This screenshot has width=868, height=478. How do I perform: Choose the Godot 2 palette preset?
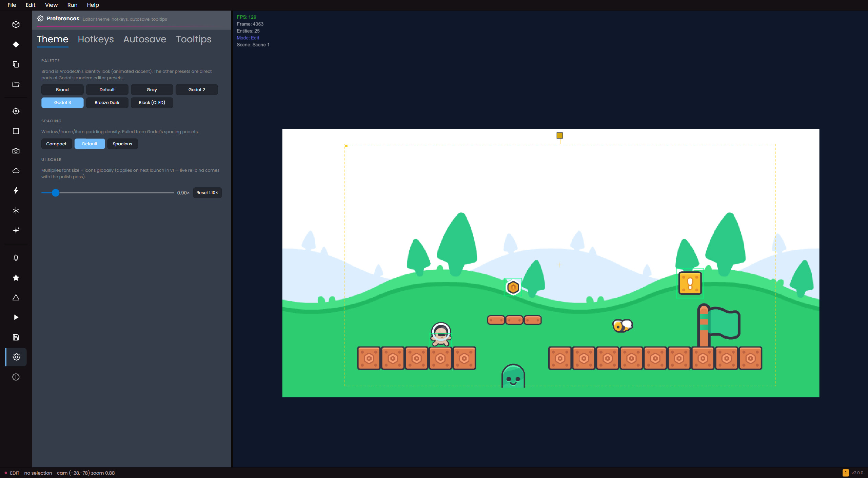[197, 89]
